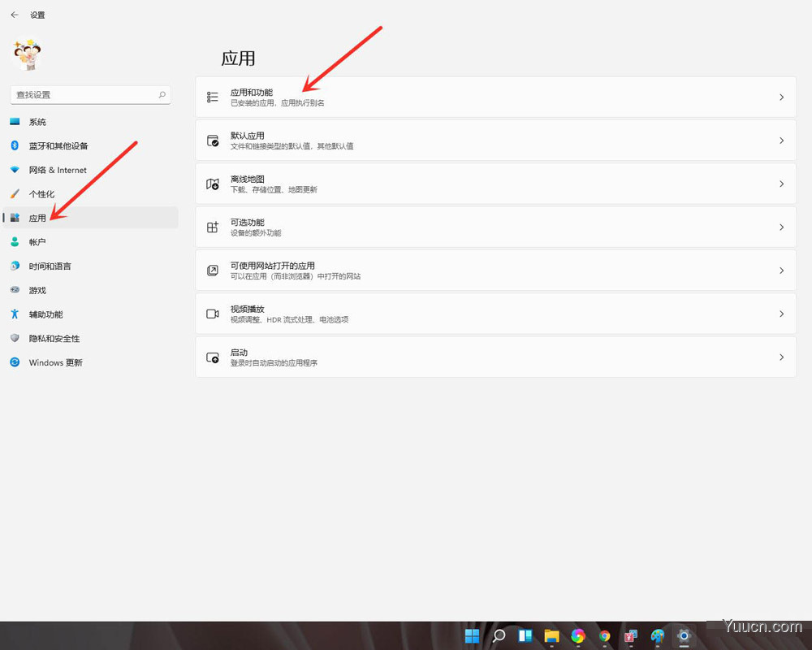Open the 视频播放 card
This screenshot has width=812, height=650.
click(x=495, y=314)
